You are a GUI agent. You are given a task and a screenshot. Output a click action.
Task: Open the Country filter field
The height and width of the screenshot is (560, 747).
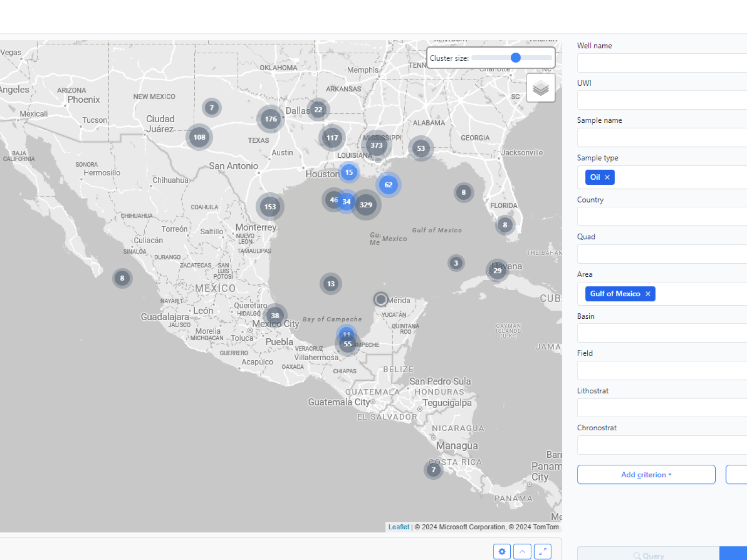tap(662, 217)
